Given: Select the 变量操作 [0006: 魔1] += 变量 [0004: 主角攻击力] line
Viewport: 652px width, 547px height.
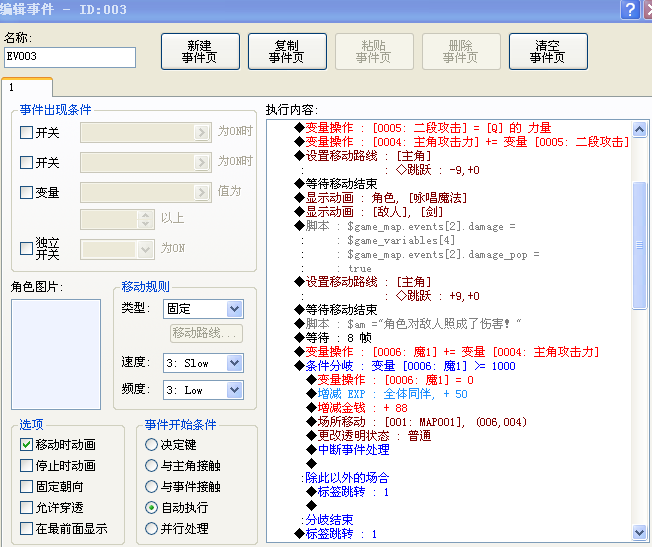Looking at the screenshot, I should point(447,352).
